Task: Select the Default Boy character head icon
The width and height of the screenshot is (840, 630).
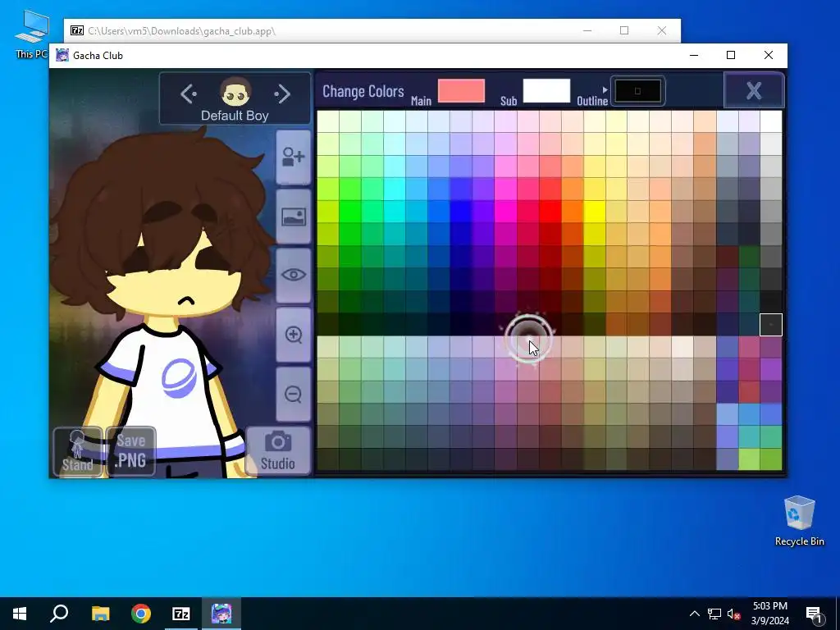Action: point(235,93)
